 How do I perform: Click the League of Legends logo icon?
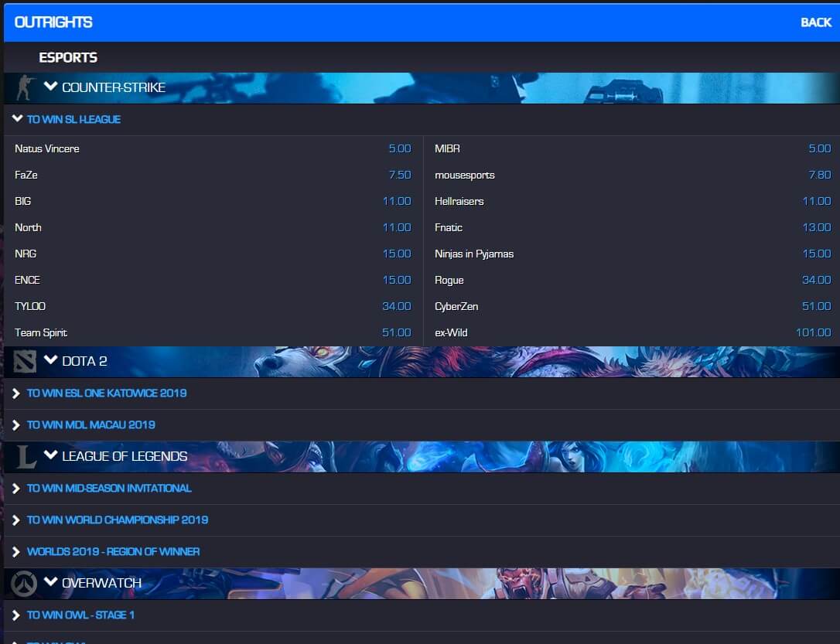point(26,456)
